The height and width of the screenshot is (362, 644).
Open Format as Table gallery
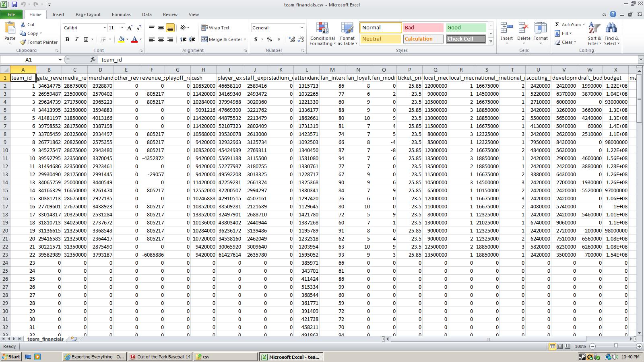[x=347, y=34]
